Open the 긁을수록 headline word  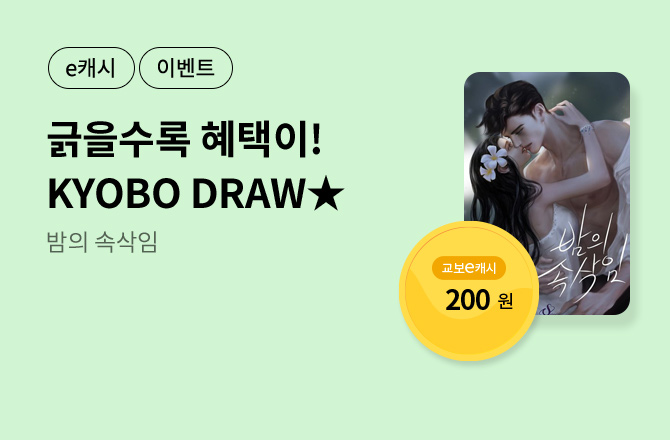pyautogui.click(x=118, y=139)
